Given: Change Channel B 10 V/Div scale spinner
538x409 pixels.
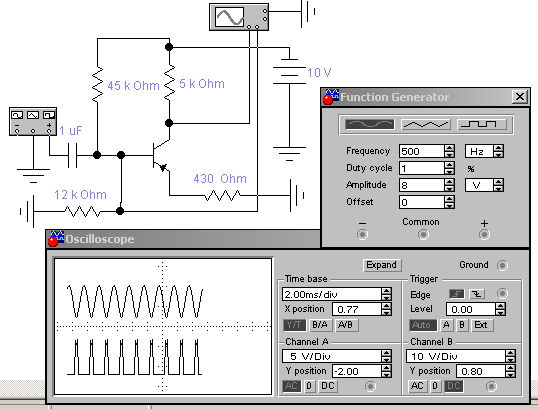Looking at the screenshot, I should click(x=511, y=356).
